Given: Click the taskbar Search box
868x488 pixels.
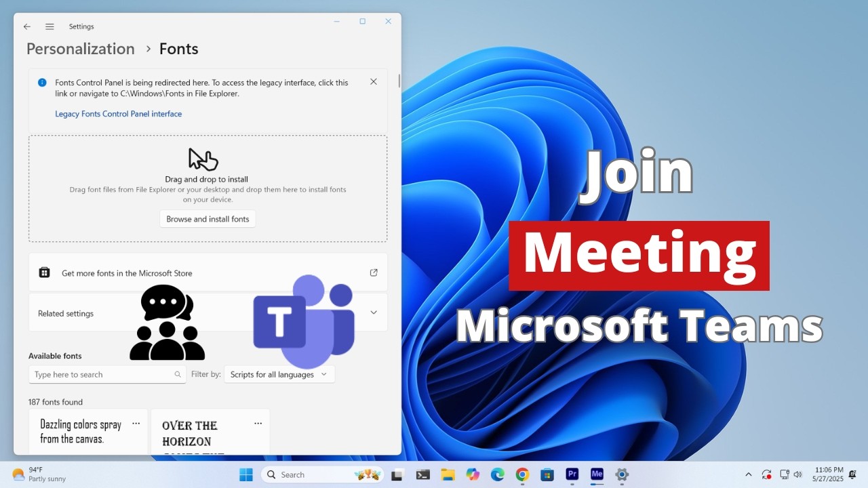Looking at the screenshot, I should pos(323,474).
